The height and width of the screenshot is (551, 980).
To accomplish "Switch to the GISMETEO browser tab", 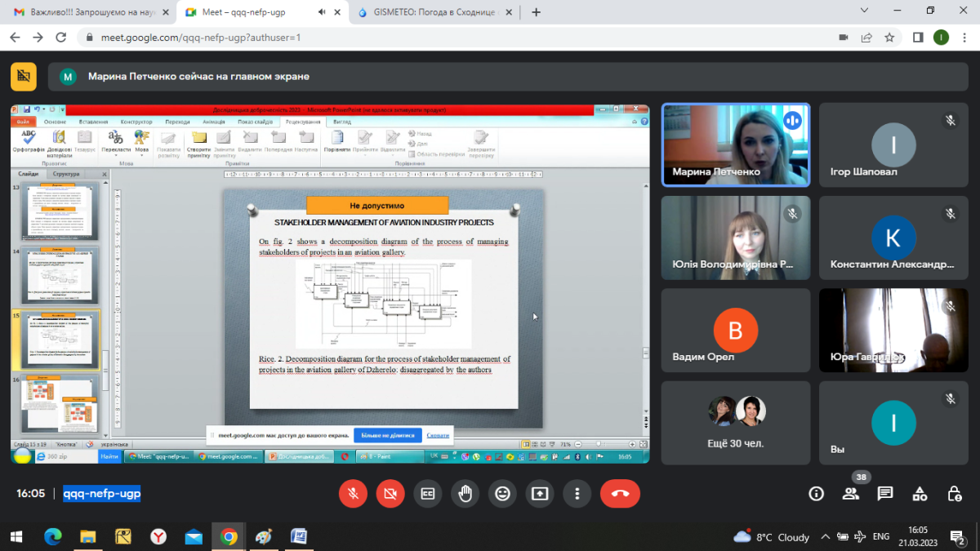I will pos(433,12).
